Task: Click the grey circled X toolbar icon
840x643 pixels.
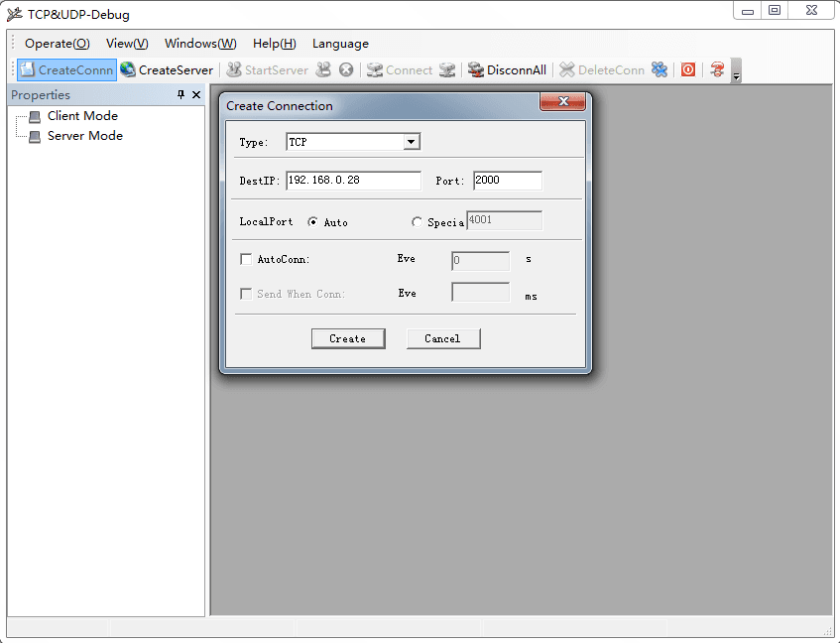Action: pyautogui.click(x=346, y=69)
